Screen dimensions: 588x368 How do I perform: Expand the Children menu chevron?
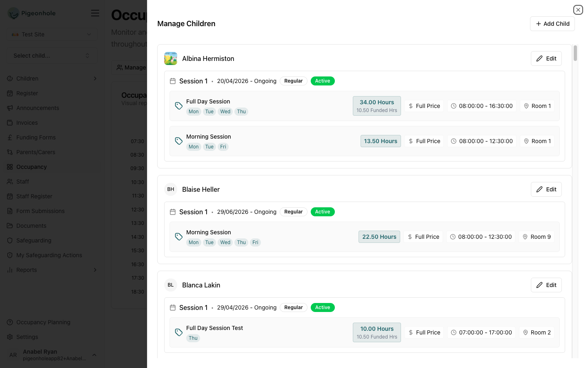(95, 79)
